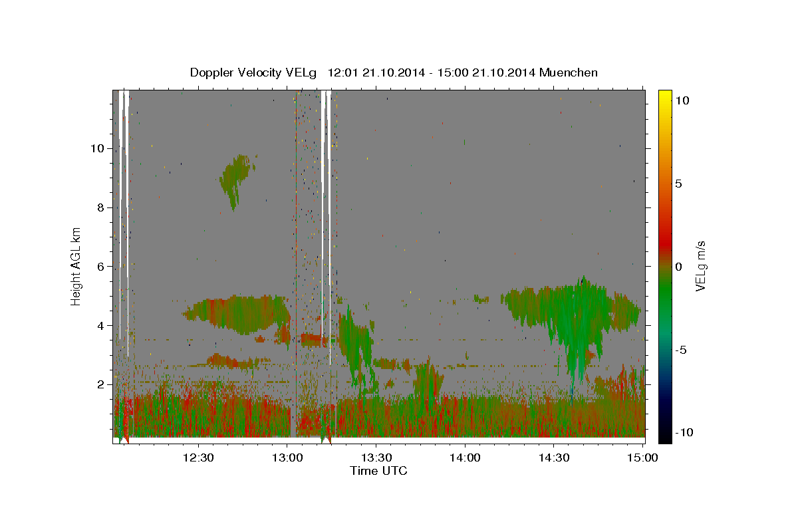Image resolution: width=798 pixels, height=532 pixels.
Task: Click the colorbar tick value '5'
Action: [x=678, y=184]
